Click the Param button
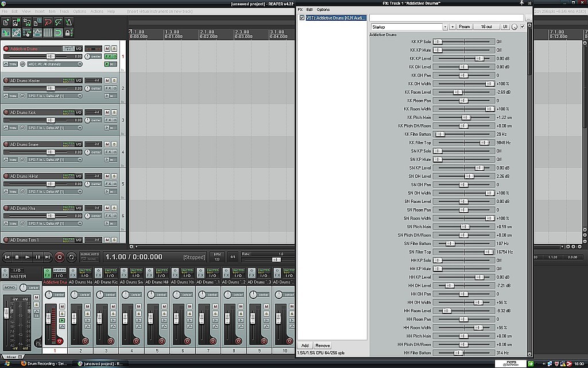 click(x=464, y=26)
